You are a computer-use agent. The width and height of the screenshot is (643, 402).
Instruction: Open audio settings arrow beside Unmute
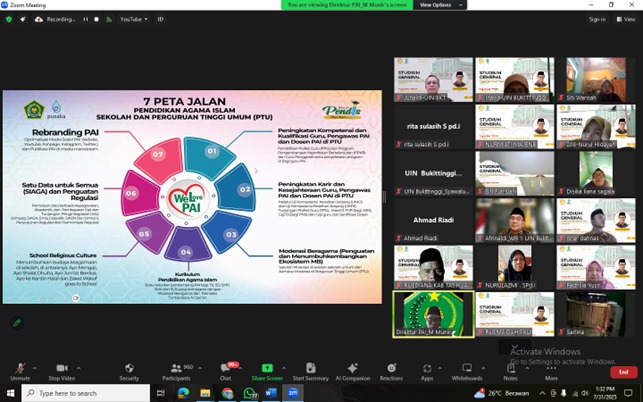point(35,366)
